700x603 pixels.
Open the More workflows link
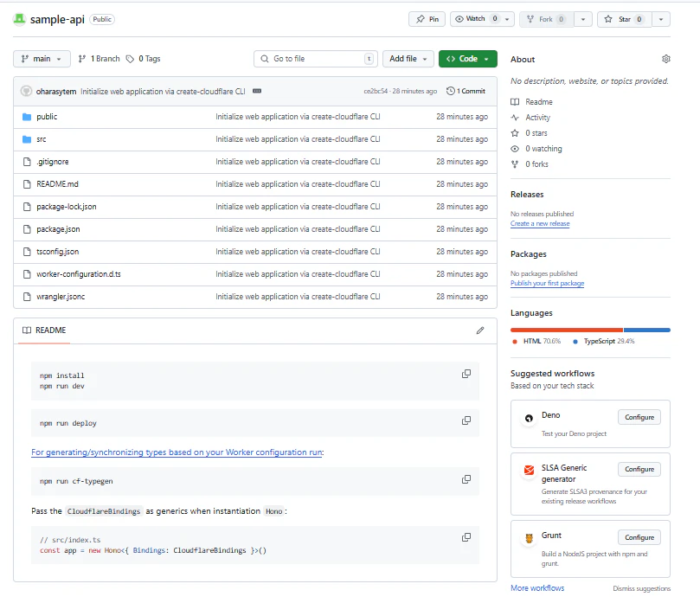coord(537,588)
